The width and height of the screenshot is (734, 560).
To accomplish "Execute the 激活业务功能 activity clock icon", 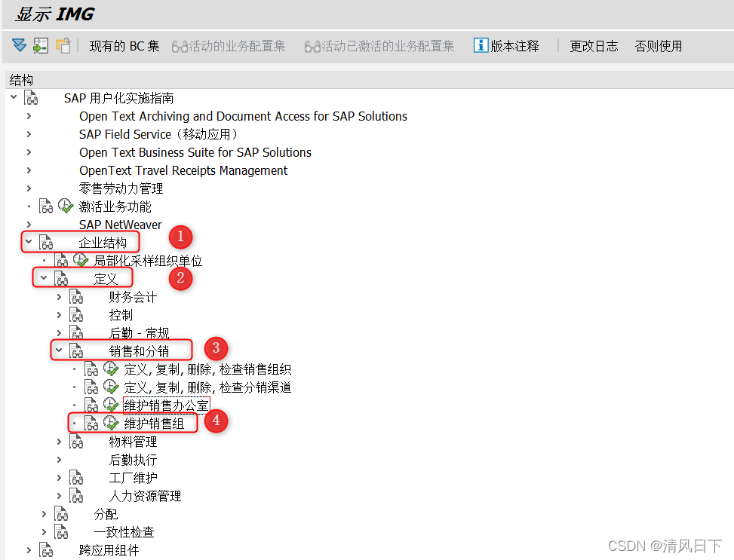I will tap(66, 206).
